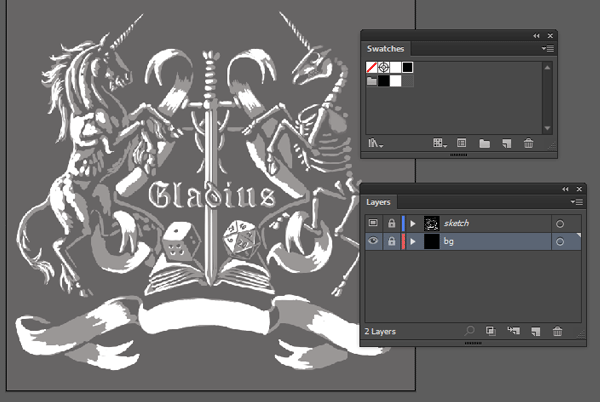This screenshot has width=600, height=402.
Task: Create a New Color Group
Action: [x=484, y=144]
